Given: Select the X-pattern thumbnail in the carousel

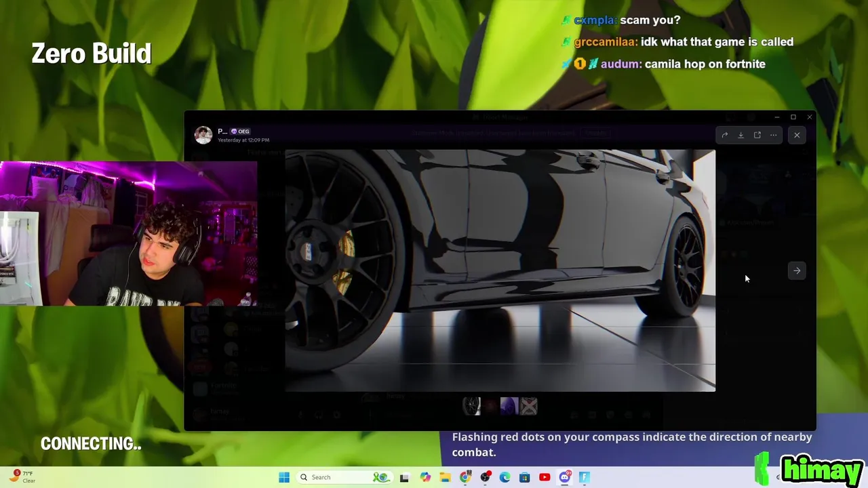Looking at the screenshot, I should pos(528,406).
